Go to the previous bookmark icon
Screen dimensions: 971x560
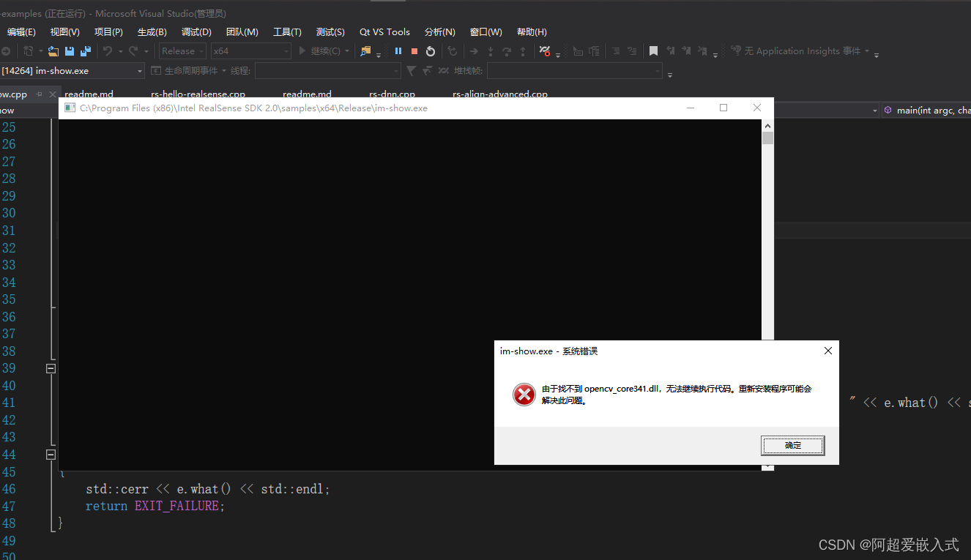[x=670, y=51]
